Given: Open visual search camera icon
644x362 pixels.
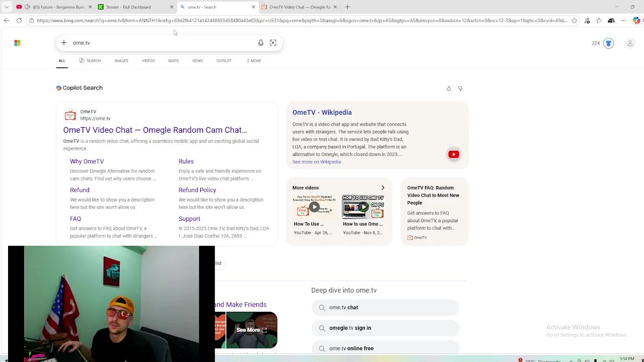Looking at the screenshot, I should pos(273,43).
